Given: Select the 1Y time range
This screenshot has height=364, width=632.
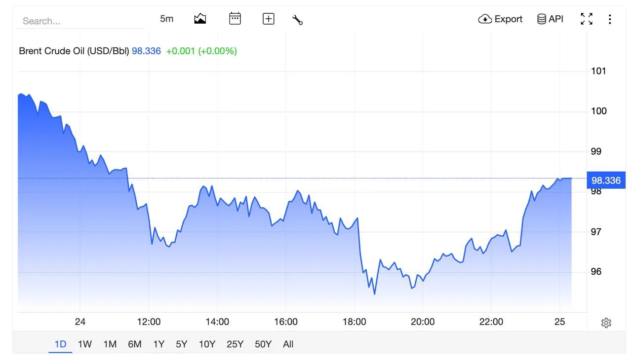Looking at the screenshot, I should (x=158, y=344).
